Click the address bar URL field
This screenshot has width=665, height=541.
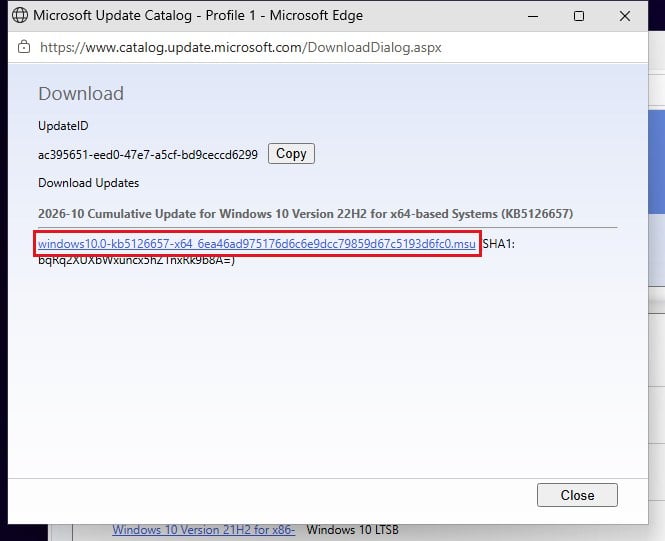point(240,47)
